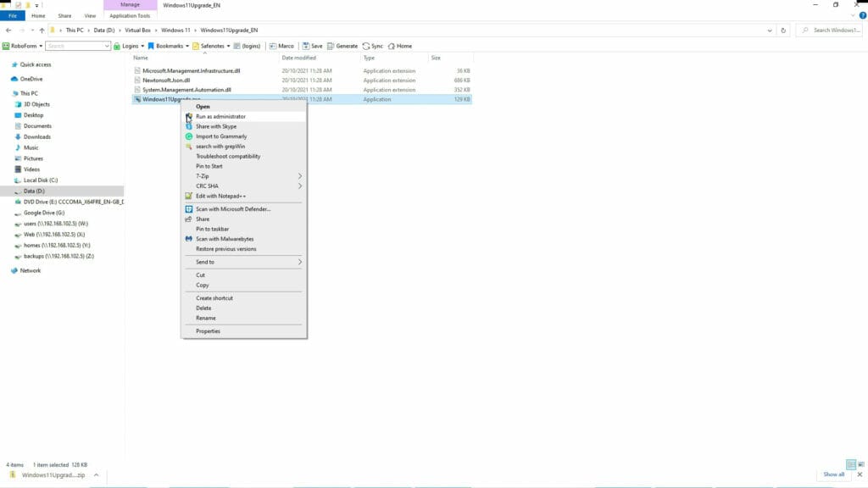This screenshot has height=488, width=868.
Task: Start a RoboForm Sync
Action: pyautogui.click(x=368, y=46)
